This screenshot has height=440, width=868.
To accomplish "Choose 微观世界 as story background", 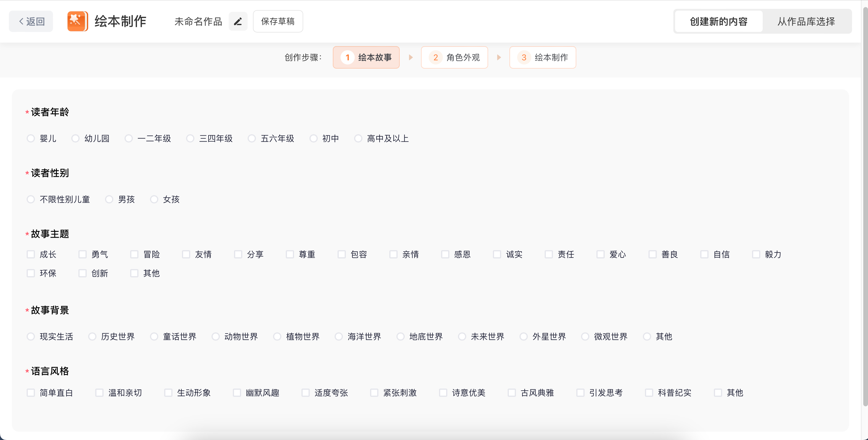I will 585,337.
